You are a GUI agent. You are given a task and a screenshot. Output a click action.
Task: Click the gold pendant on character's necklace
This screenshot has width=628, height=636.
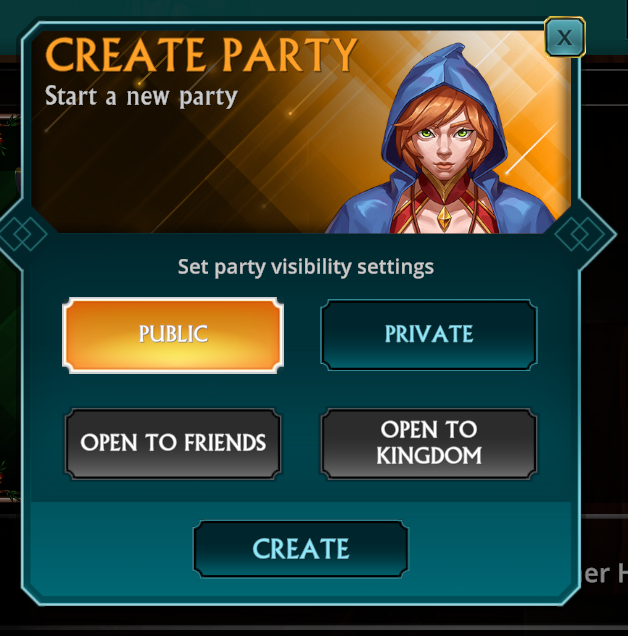(445, 218)
